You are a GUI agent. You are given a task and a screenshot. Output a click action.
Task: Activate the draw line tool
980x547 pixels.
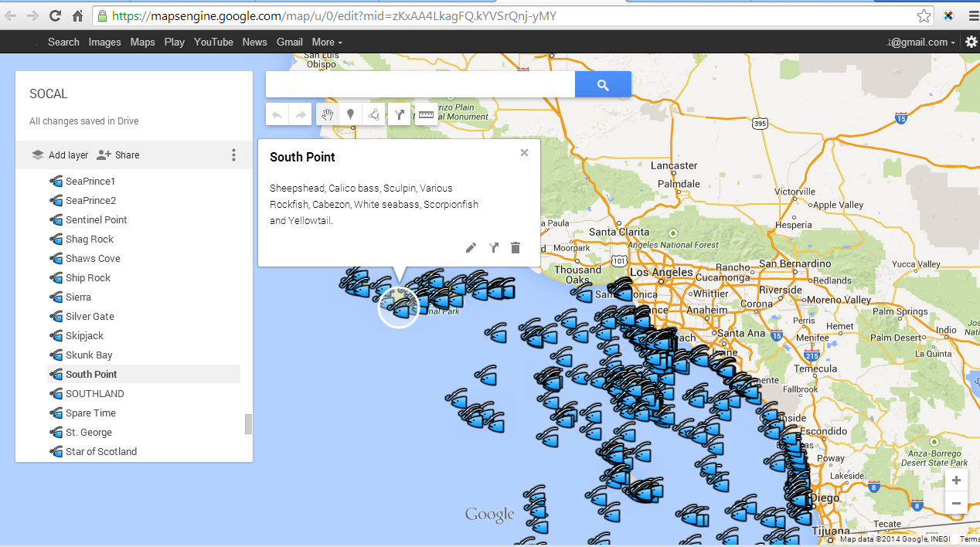(x=374, y=115)
